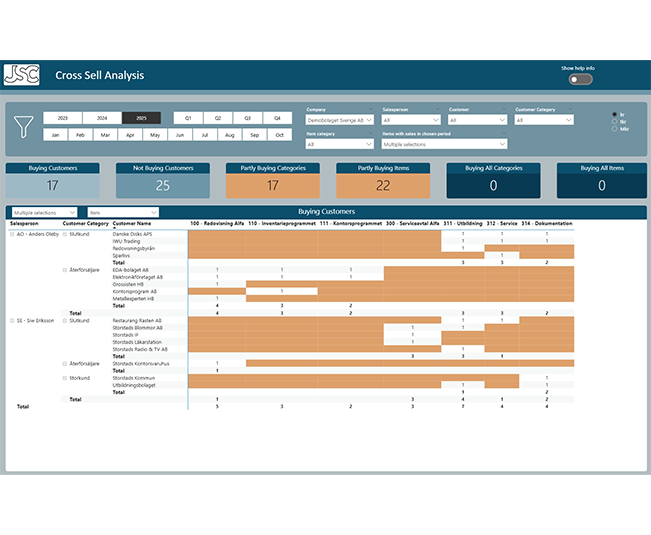The width and height of the screenshot is (651, 535).
Task: Toggle the Show help info switch
Action: pyautogui.click(x=580, y=79)
